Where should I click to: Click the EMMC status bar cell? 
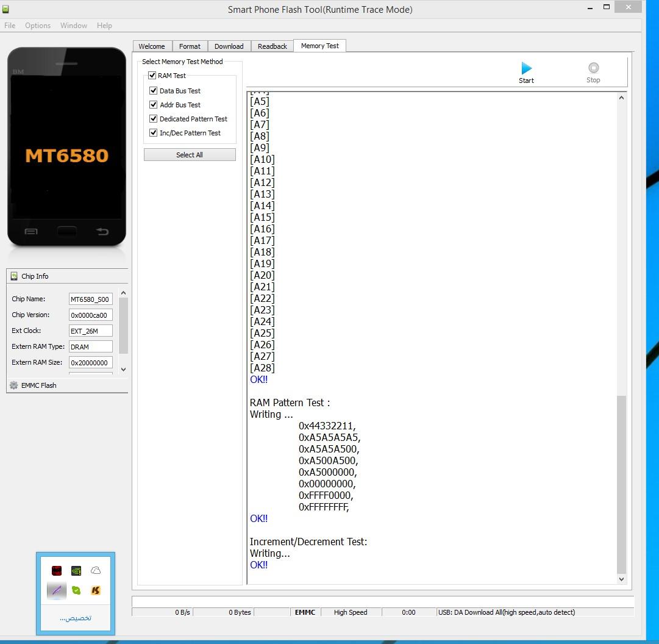tap(305, 612)
